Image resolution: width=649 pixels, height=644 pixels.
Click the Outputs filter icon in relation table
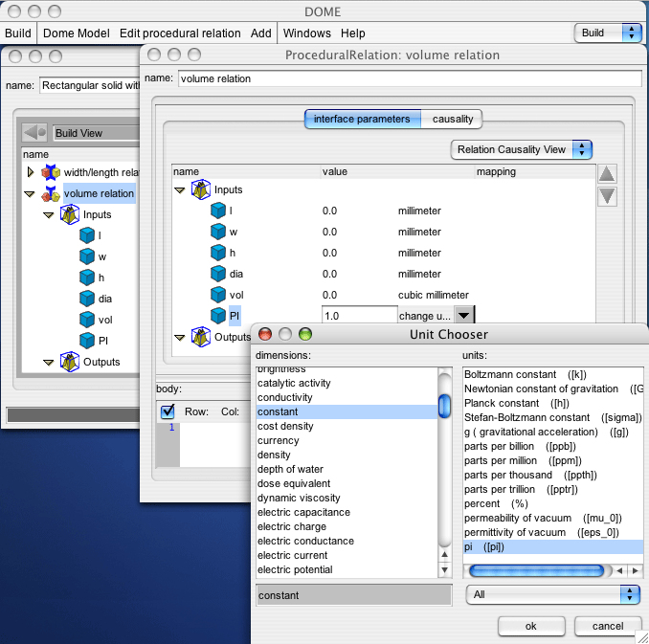coord(201,337)
